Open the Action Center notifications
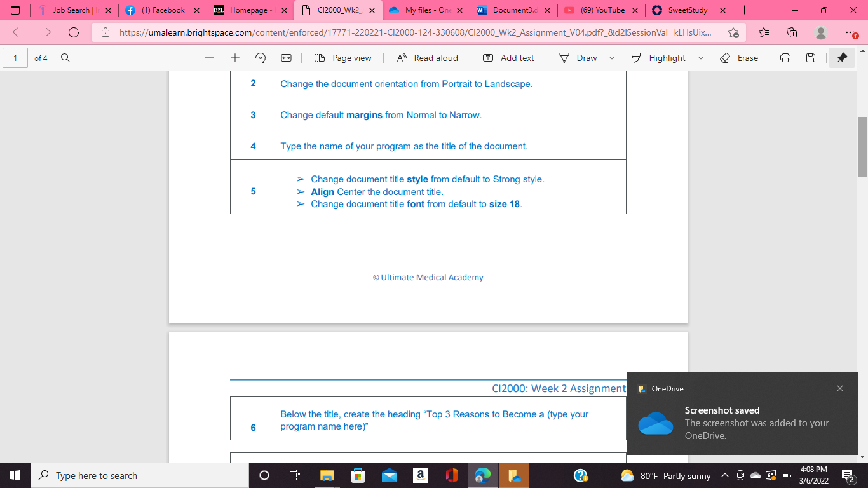 (x=848, y=475)
